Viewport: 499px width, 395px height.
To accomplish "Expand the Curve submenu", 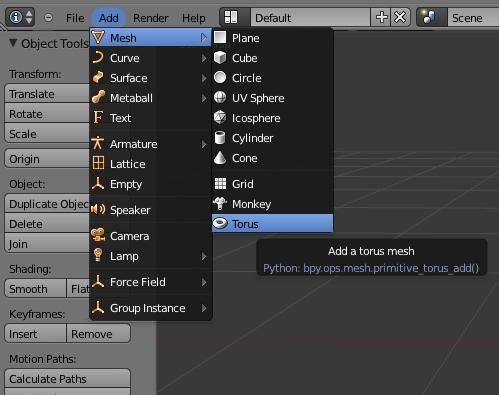I will 151,58.
